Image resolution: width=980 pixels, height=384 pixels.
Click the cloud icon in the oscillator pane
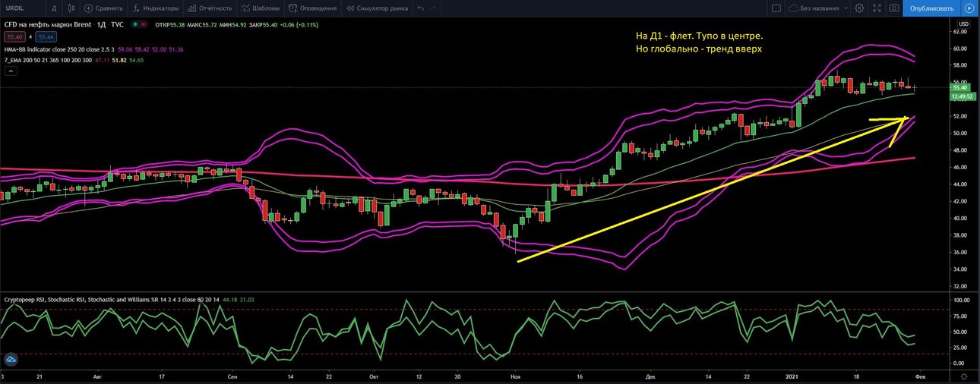11,360
